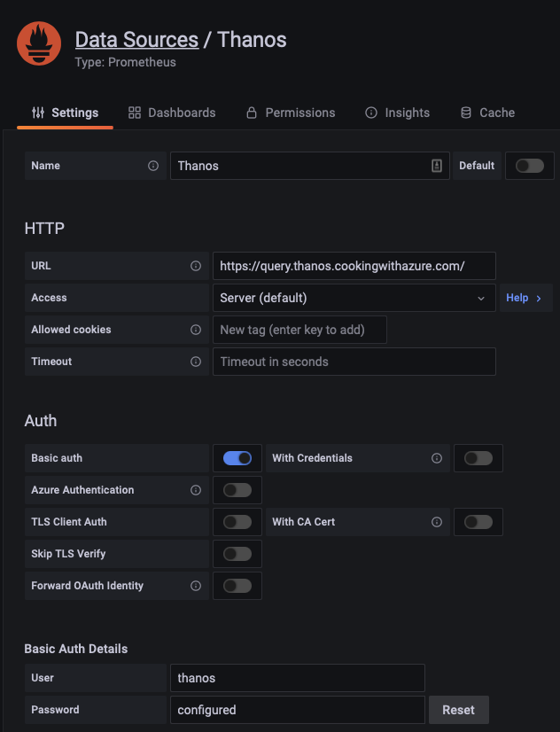Enable Forward OAuth Identity toggle
Viewport: 560px width, 732px height.
tap(237, 586)
